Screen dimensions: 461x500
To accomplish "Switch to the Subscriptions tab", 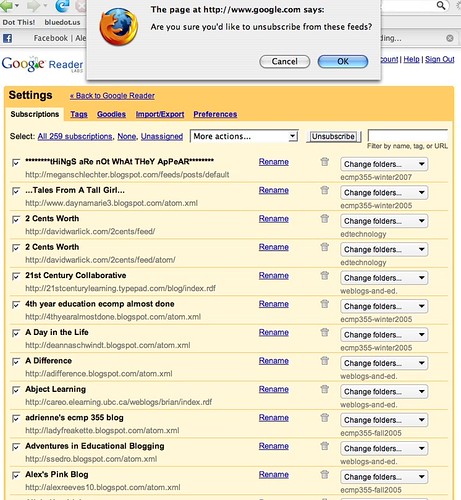I will pyautogui.click(x=35, y=114).
